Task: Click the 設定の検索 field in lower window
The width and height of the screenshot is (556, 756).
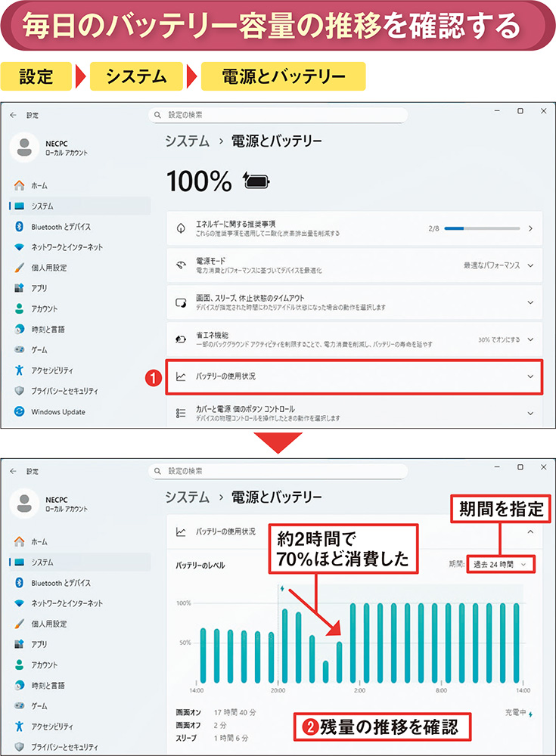Action: (x=278, y=471)
